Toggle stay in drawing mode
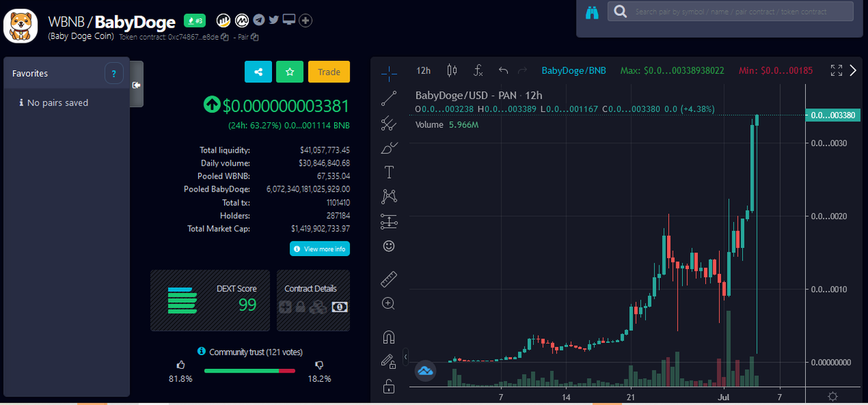The height and width of the screenshot is (405, 868). [x=388, y=361]
